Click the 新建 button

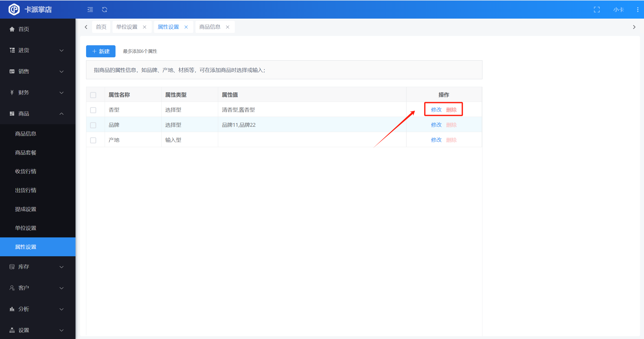tap(101, 51)
